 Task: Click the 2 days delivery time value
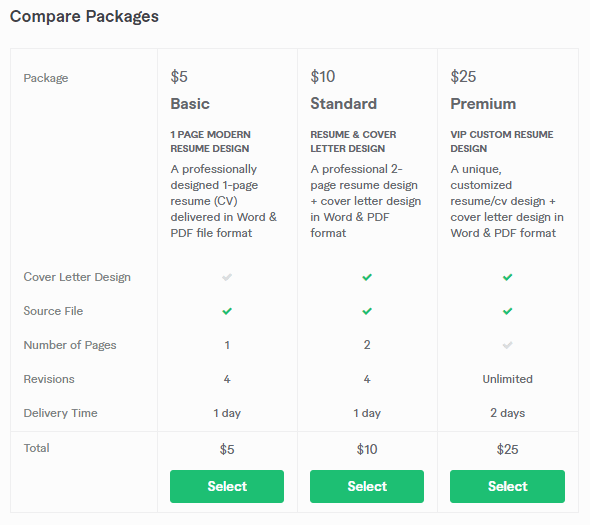point(507,413)
